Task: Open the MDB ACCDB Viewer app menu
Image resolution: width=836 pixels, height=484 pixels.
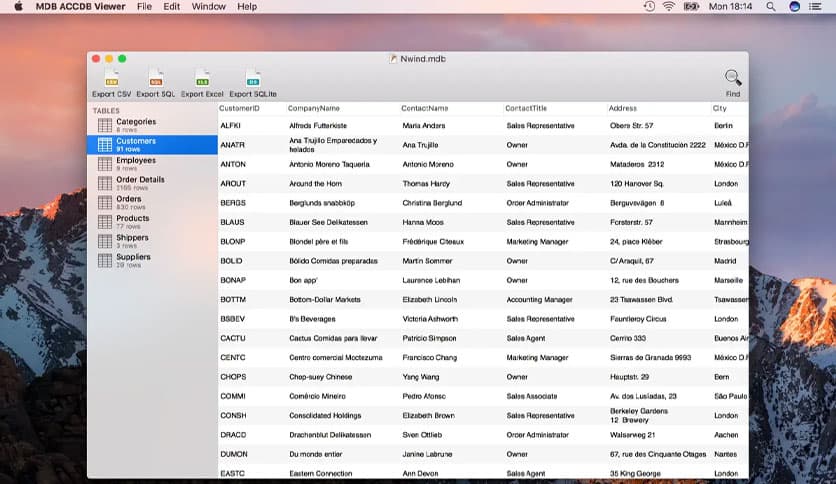Action: click(81, 6)
